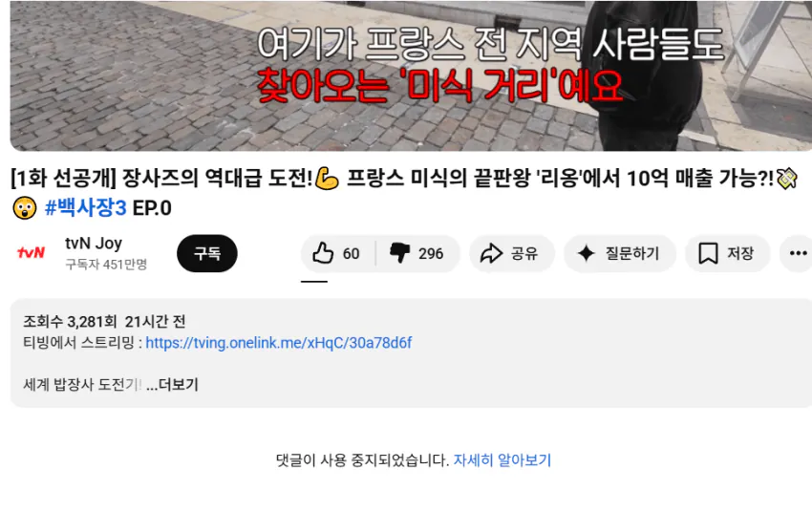Click the 질문하기 ask button label

pos(632,253)
